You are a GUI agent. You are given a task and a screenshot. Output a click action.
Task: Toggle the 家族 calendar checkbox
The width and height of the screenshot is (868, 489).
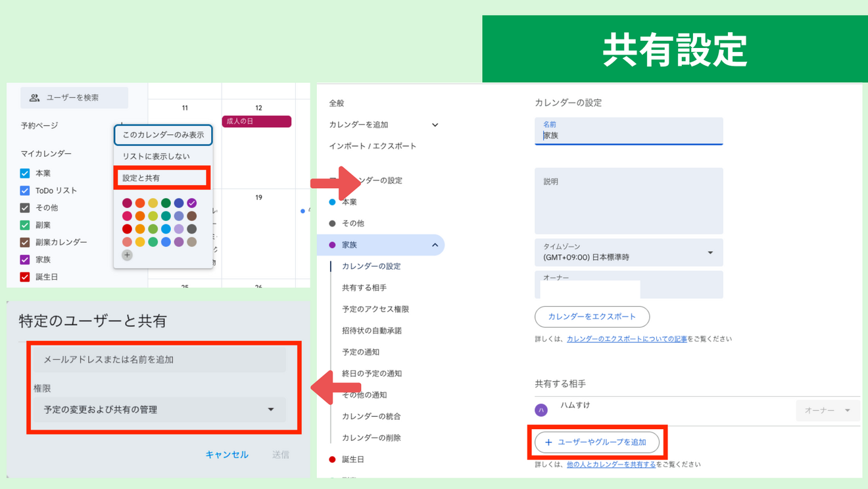pos(25,259)
